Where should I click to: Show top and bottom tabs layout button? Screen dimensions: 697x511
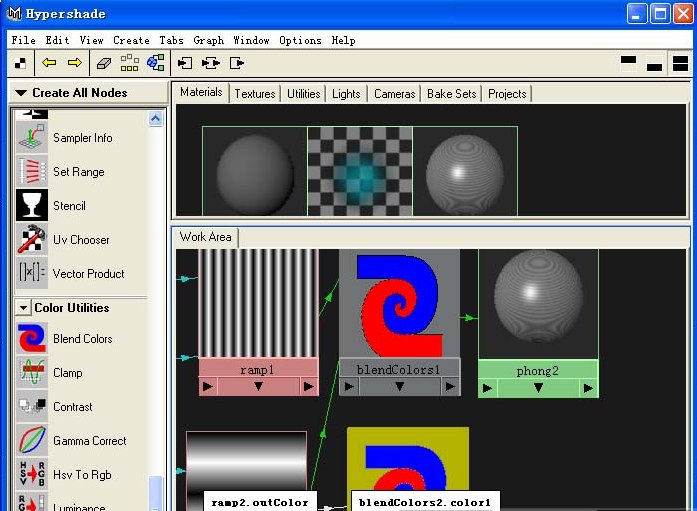[680, 63]
